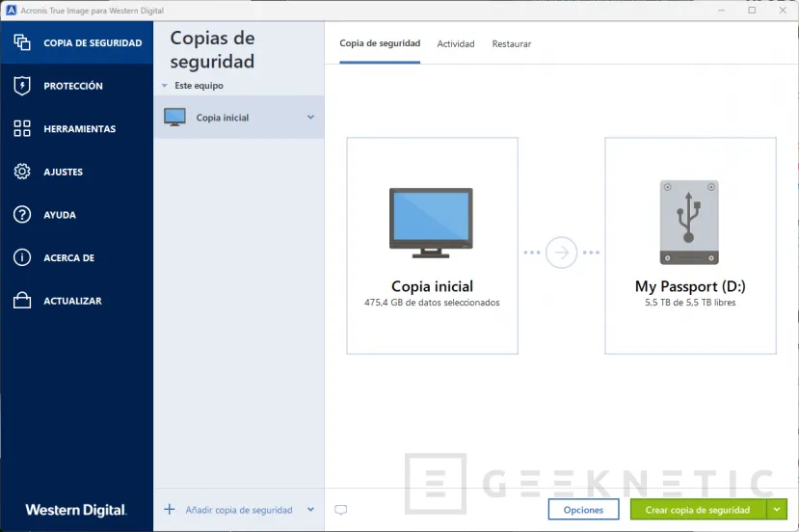Switch to the Copia de seguridad tab
The height and width of the screenshot is (532, 799).
tap(380, 43)
